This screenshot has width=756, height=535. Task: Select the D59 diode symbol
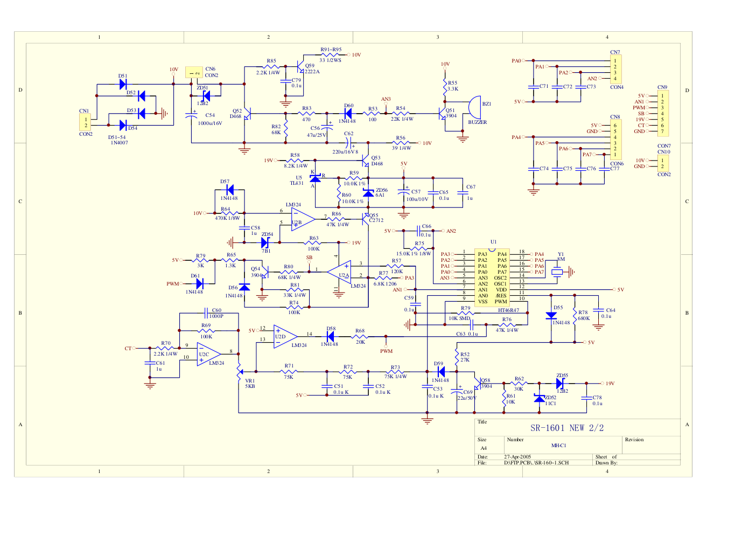(x=440, y=371)
